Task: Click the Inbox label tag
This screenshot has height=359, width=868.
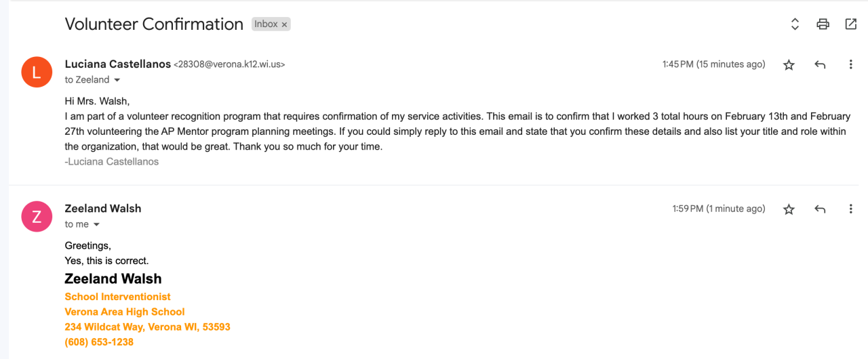Action: (266, 24)
